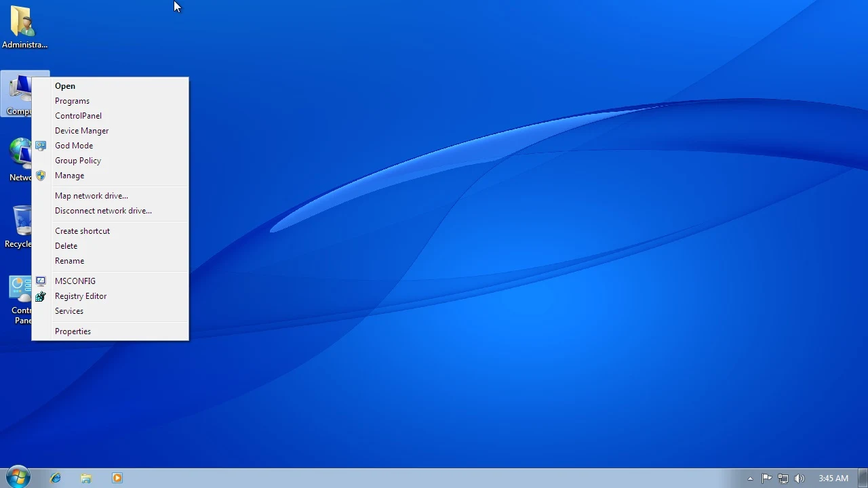Open Registry Editor menu entry
This screenshot has height=488, width=868.
tap(111, 296)
